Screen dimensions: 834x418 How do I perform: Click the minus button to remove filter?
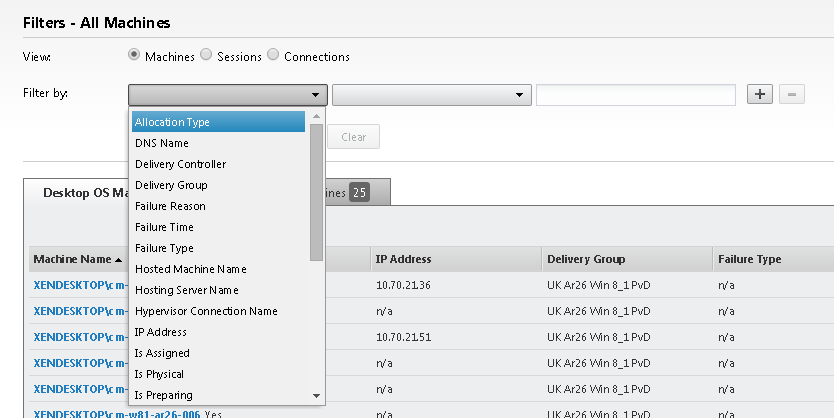[792, 94]
